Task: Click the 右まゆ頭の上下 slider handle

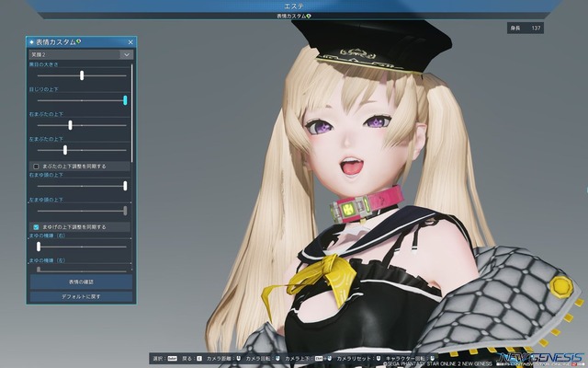Action: pyautogui.click(x=125, y=186)
